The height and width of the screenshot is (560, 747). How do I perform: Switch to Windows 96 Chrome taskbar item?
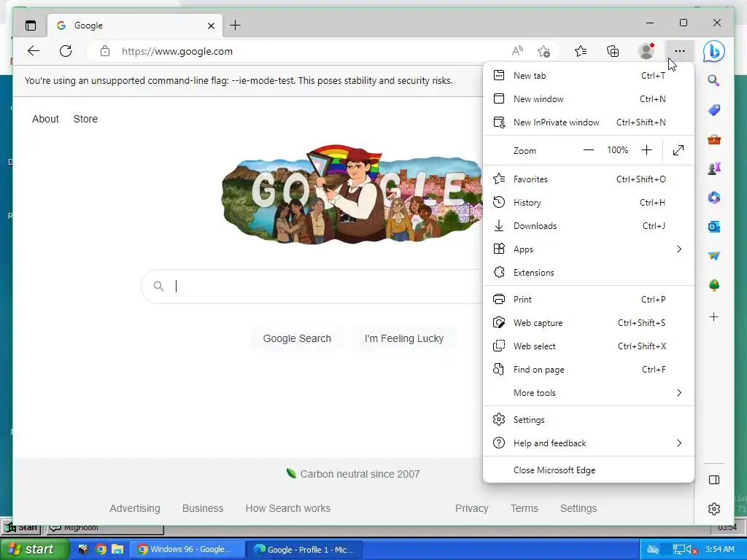point(187,549)
